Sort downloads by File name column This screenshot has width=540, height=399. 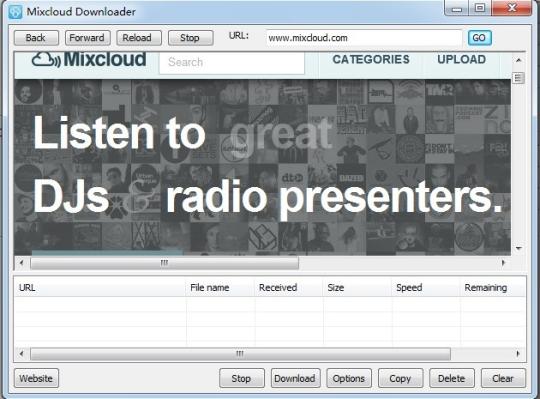220,287
